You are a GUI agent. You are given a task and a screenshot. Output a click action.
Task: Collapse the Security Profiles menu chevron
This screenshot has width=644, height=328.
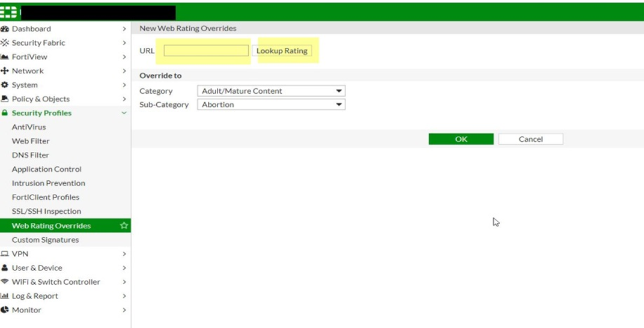[124, 113]
